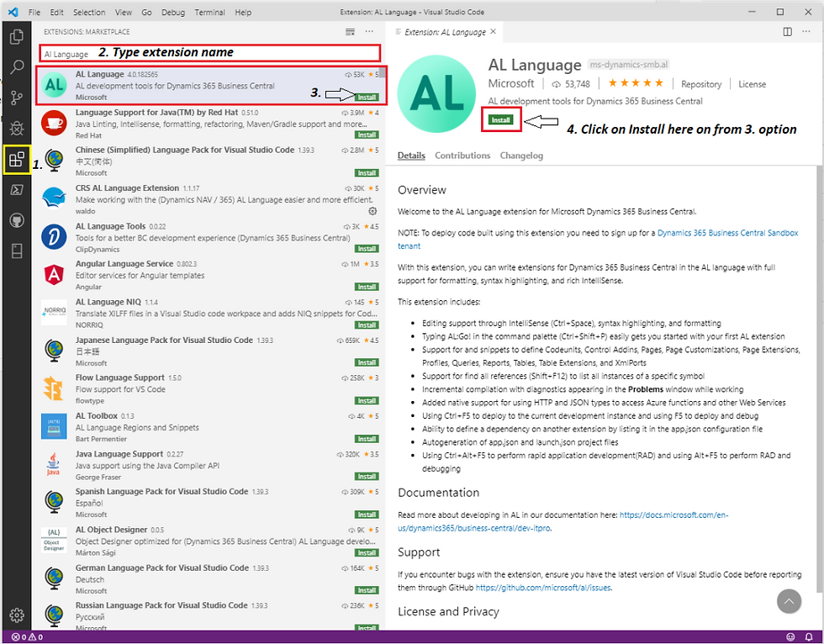Open the PowerShell icon in activity bar
Viewport: 824px width, 644px height.
[x=17, y=190]
